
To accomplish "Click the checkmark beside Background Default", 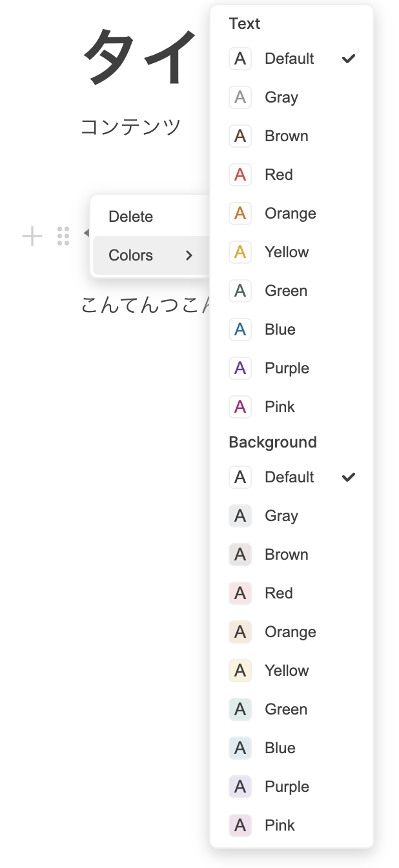I will coord(349,477).
